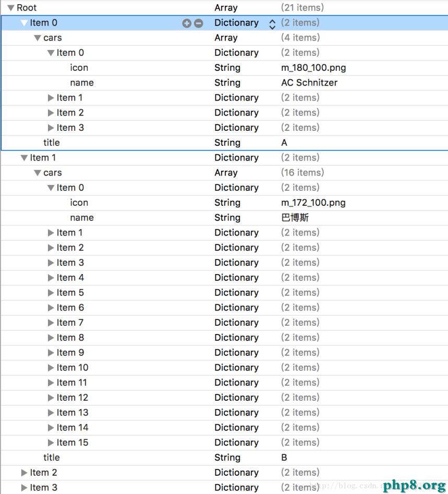Select the title key with value B
This screenshot has width=448, height=494.
(52, 458)
